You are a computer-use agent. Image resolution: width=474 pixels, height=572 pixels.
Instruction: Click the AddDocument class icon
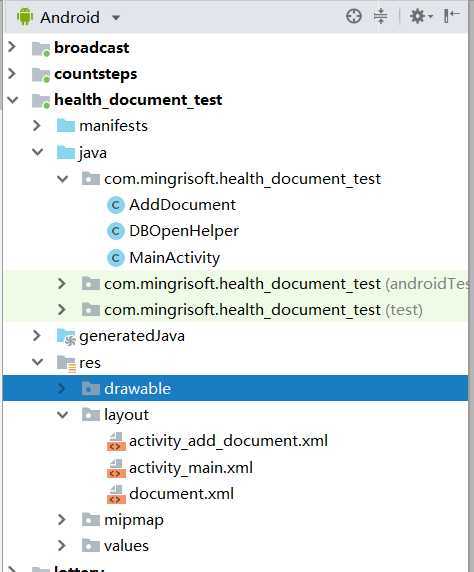click(x=116, y=205)
